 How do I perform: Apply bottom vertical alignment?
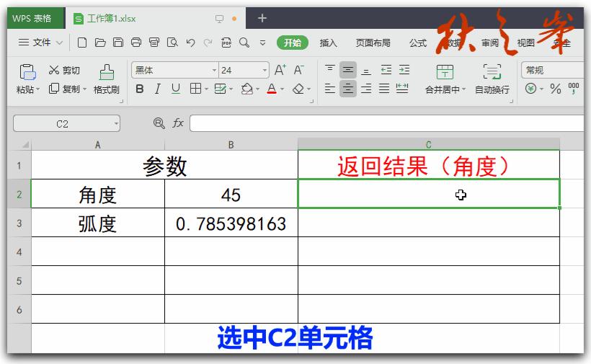coord(366,70)
